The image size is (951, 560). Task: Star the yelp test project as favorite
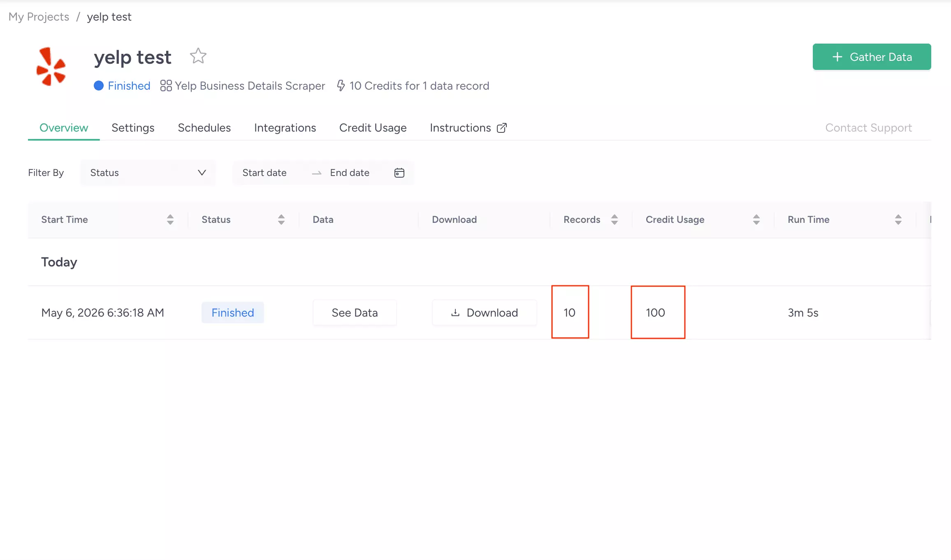click(198, 56)
